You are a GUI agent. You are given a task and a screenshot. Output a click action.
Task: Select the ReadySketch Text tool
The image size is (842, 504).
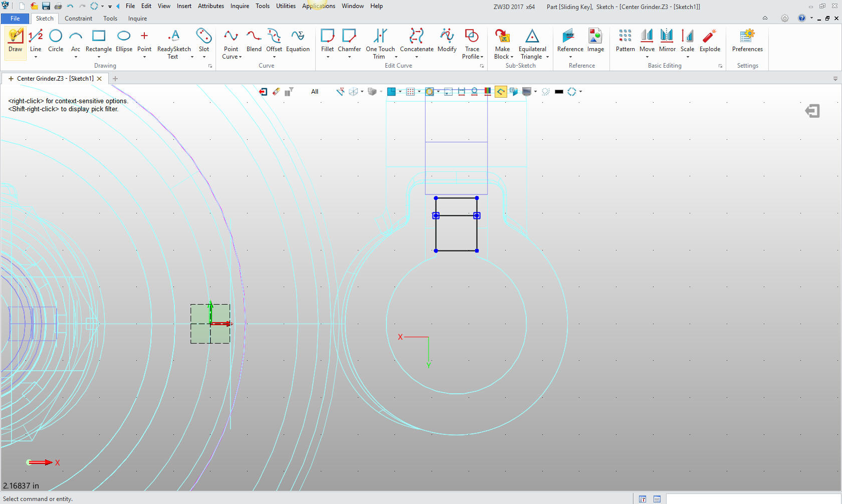174,44
